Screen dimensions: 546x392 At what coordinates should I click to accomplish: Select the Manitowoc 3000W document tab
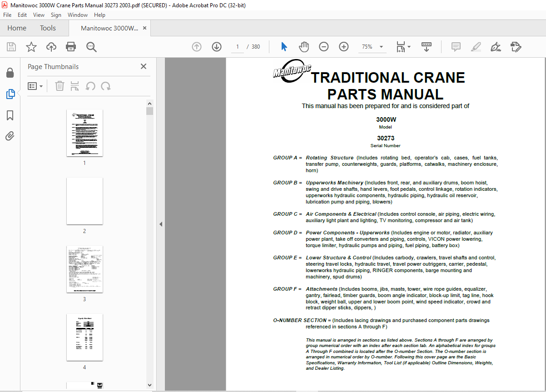(x=109, y=28)
